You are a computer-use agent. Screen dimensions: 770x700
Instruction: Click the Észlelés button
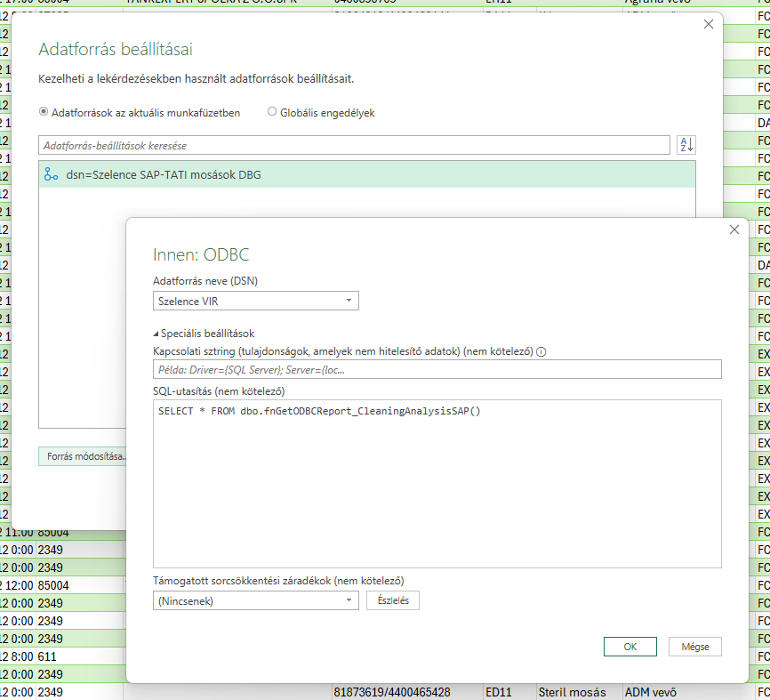(392, 600)
